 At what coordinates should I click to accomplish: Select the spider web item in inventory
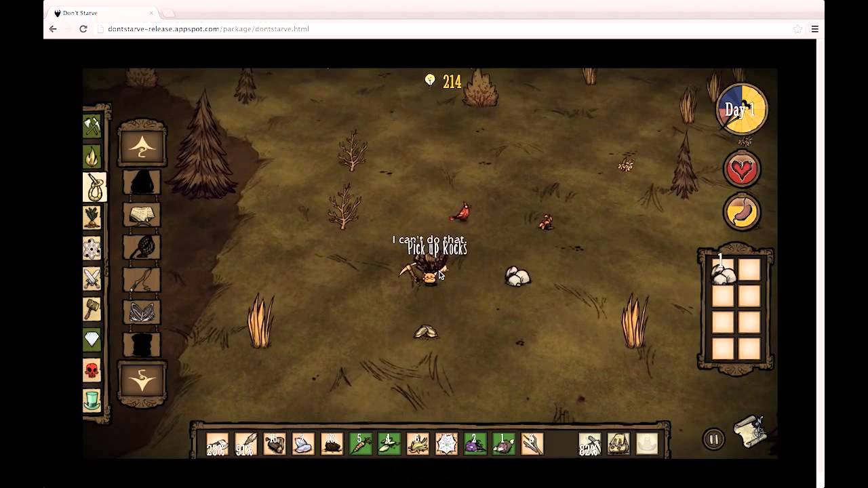tap(446, 444)
